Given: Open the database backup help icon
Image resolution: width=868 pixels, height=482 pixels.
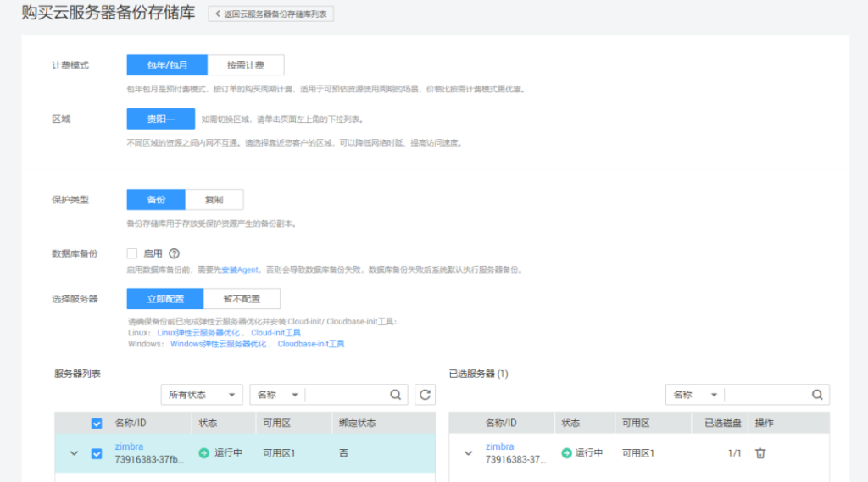Looking at the screenshot, I should click(175, 253).
